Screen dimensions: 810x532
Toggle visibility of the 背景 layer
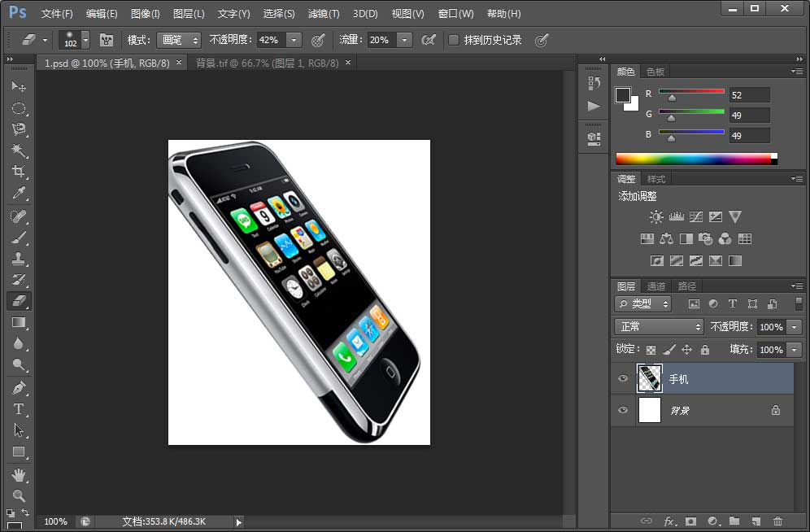point(623,411)
